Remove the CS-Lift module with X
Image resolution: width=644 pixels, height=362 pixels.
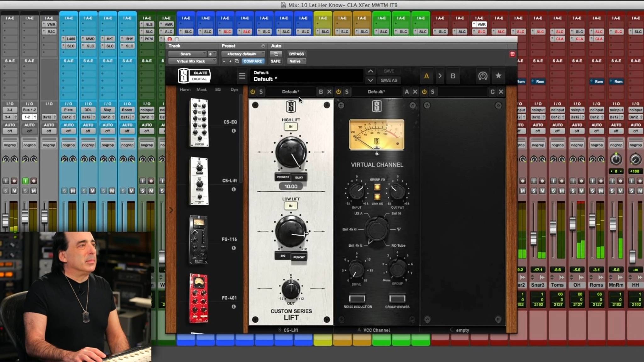click(x=329, y=92)
